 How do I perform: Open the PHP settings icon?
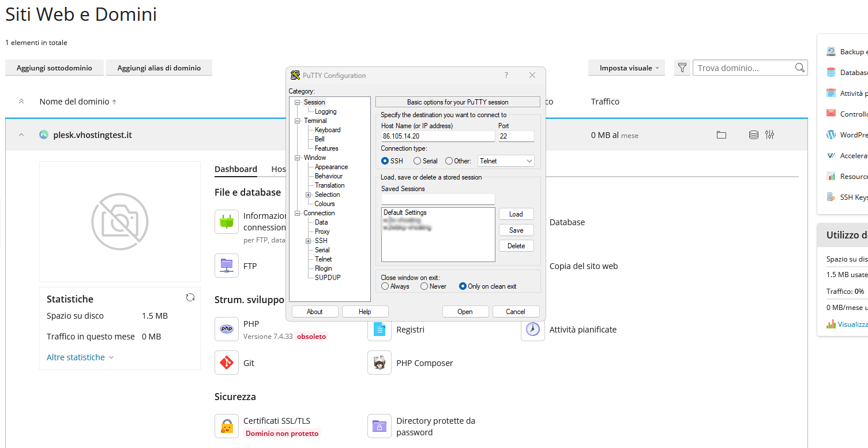(x=227, y=329)
